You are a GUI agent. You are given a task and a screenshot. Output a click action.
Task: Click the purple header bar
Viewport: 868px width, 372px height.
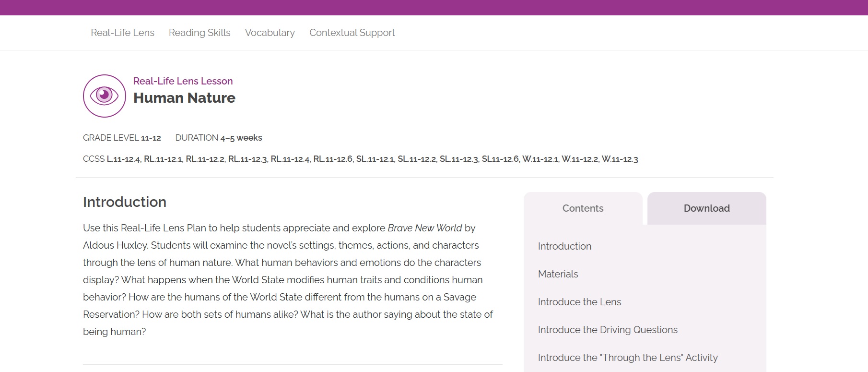(434, 7)
